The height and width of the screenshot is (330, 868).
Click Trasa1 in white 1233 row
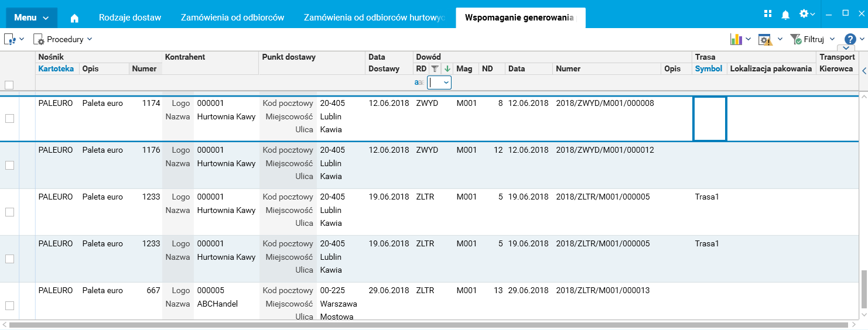tap(707, 197)
